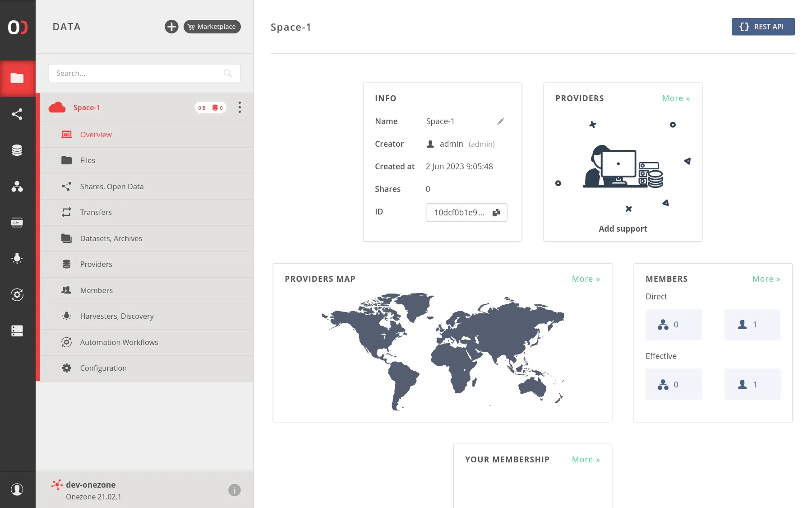Click the user account icon at bottom left
Screen dimensions: 812x508
click(x=17, y=489)
